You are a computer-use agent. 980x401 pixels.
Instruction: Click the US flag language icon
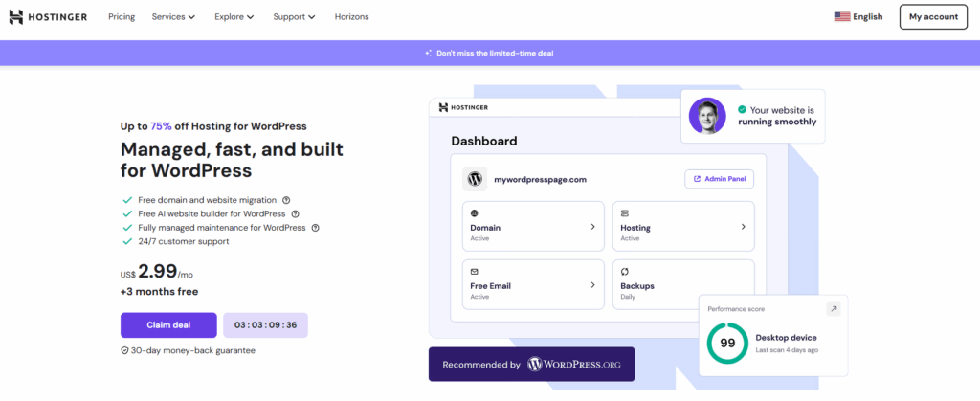tap(842, 17)
